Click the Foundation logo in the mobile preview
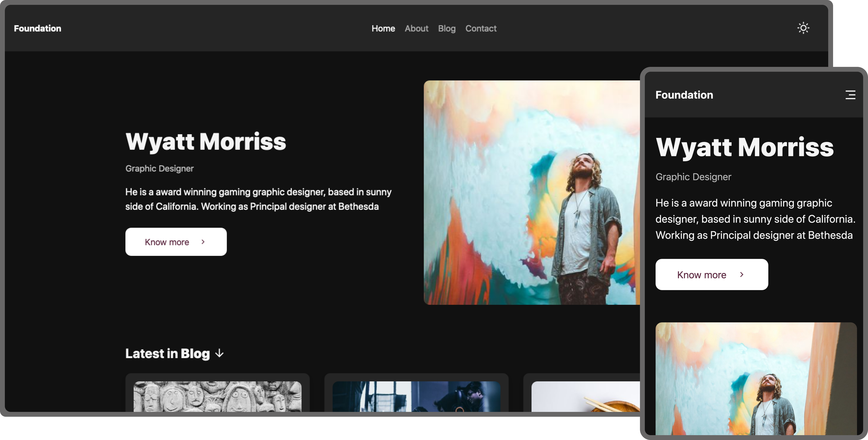The height and width of the screenshot is (440, 868). 684,95
